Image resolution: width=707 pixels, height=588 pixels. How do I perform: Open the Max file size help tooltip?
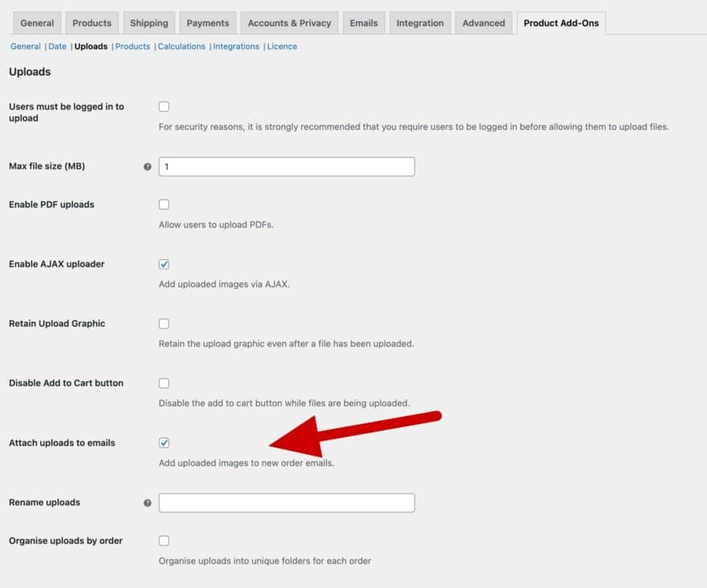pyautogui.click(x=147, y=166)
